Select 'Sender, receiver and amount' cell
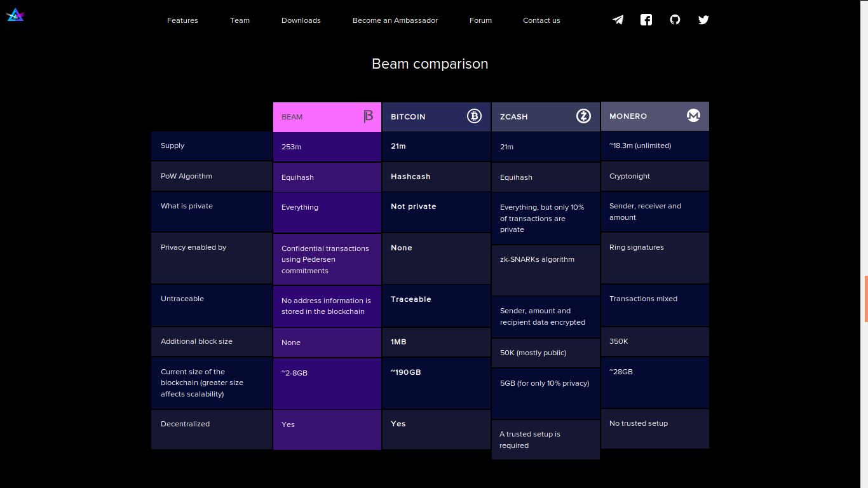This screenshot has width=868, height=488. pyautogui.click(x=655, y=212)
